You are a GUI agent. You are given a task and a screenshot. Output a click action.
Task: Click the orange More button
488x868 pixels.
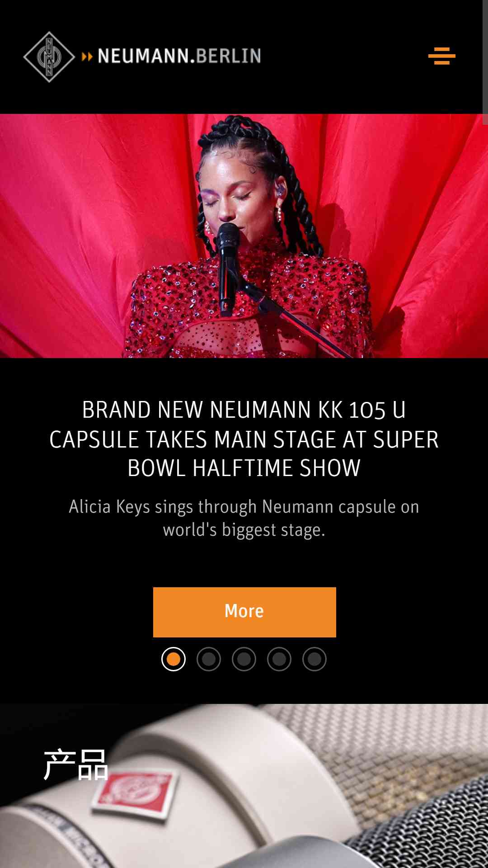click(x=244, y=612)
